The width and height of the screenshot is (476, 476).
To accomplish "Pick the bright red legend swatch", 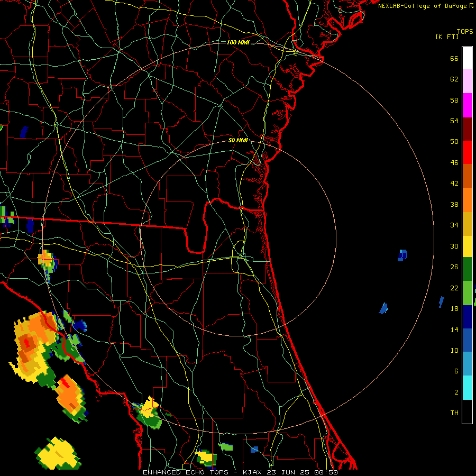I will pos(467,152).
